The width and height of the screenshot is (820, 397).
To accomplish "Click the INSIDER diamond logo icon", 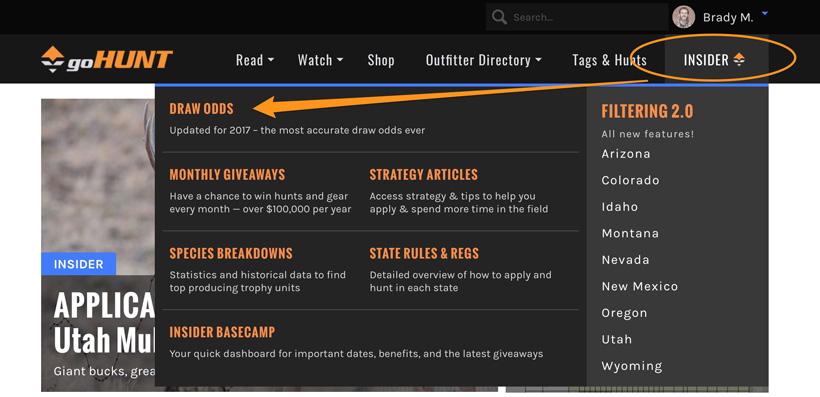I will (739, 60).
